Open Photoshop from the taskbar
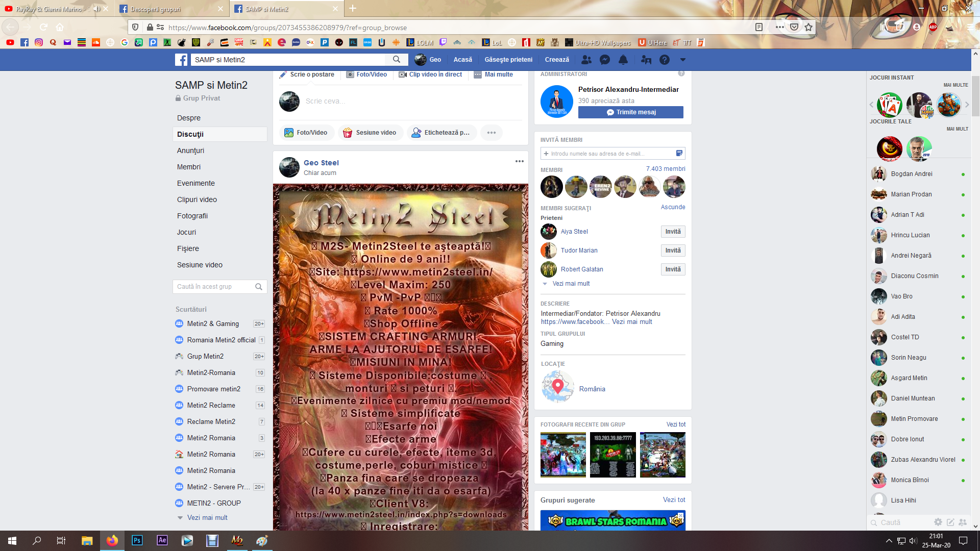The width and height of the screenshot is (980, 551). (x=137, y=540)
